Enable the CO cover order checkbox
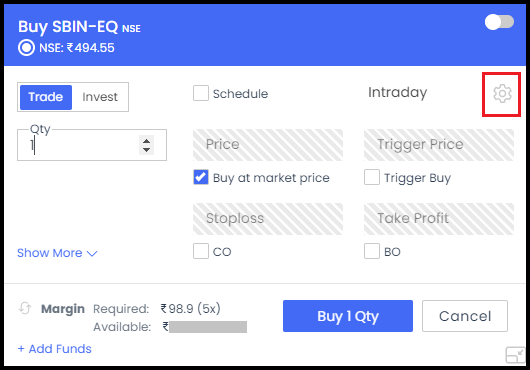This screenshot has height=370, width=530. (201, 251)
